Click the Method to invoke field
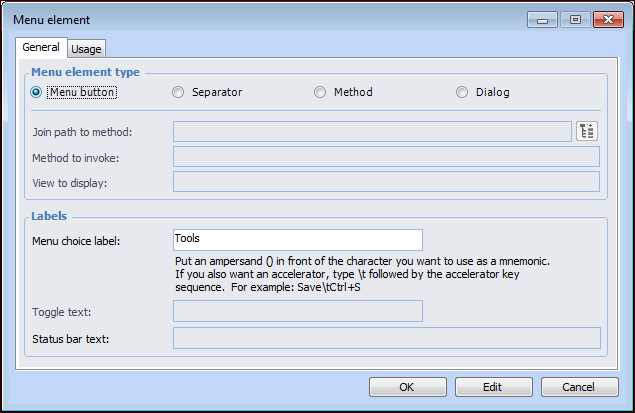635x413 pixels. (386, 156)
